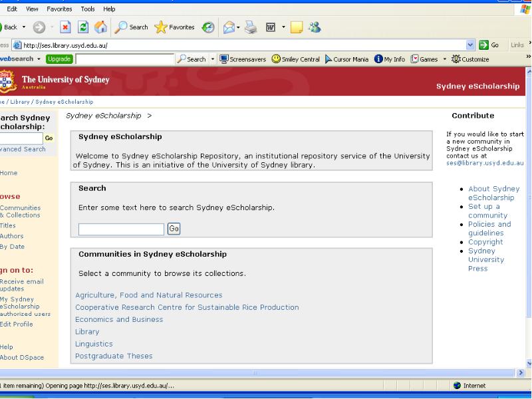Open the View menu
Image resolution: width=532 pixels, height=399 pixels.
click(x=32, y=9)
